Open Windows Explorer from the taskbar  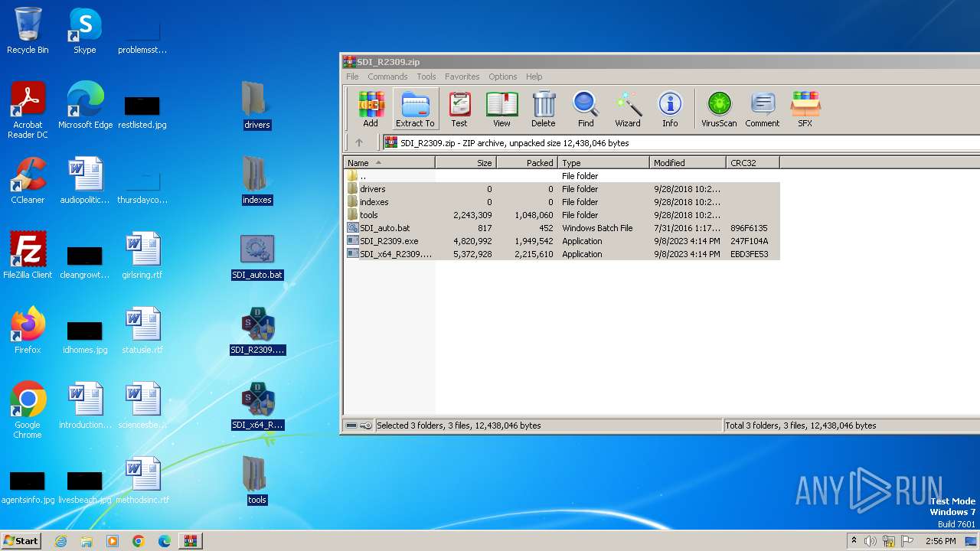87,541
